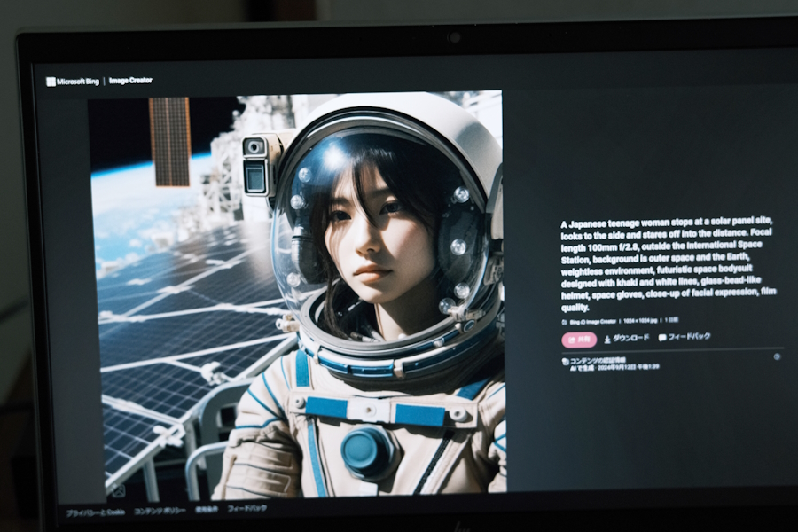Click the visual search icon at image corner

118,490
